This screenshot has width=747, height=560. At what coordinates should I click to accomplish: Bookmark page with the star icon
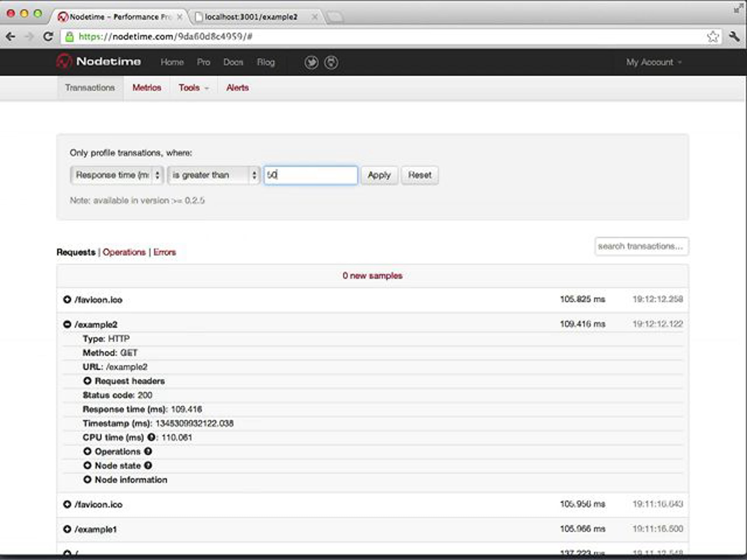712,36
